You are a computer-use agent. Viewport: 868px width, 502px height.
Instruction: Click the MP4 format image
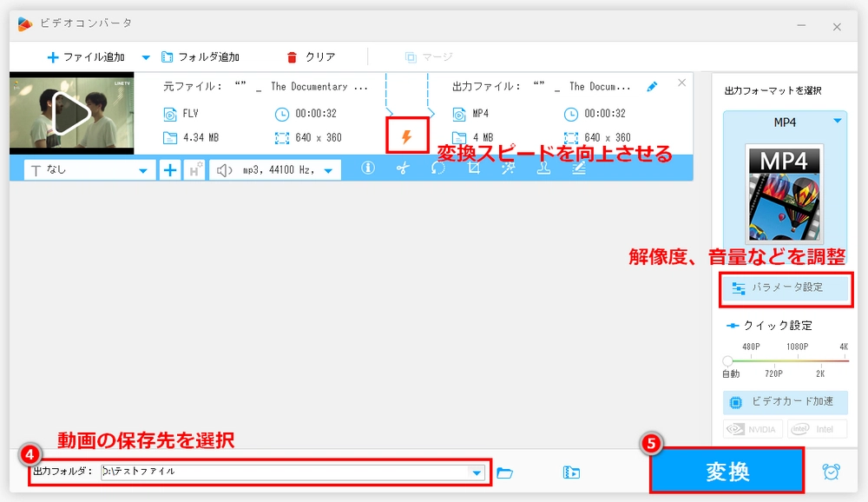click(785, 194)
